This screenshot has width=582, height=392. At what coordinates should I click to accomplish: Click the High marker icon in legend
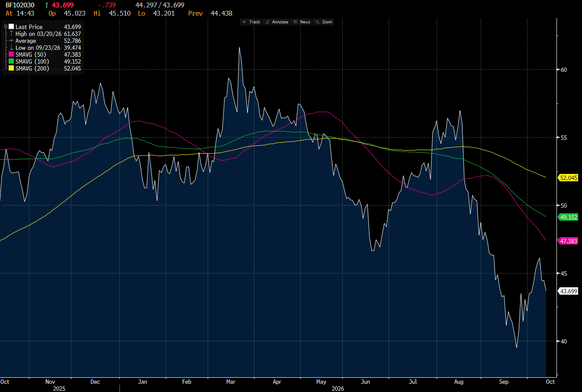11,34
